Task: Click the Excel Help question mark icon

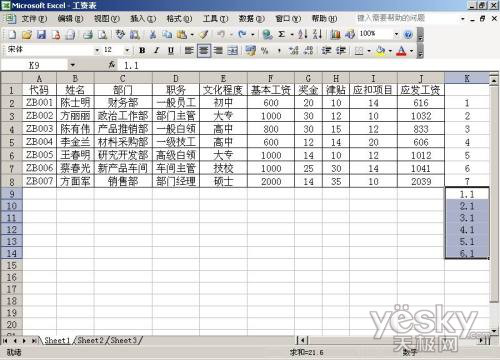Action: tap(408, 34)
